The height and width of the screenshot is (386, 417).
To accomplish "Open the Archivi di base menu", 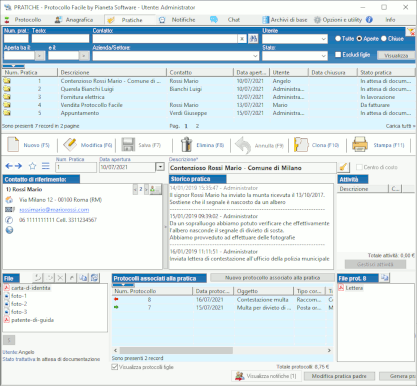I will [285, 20].
